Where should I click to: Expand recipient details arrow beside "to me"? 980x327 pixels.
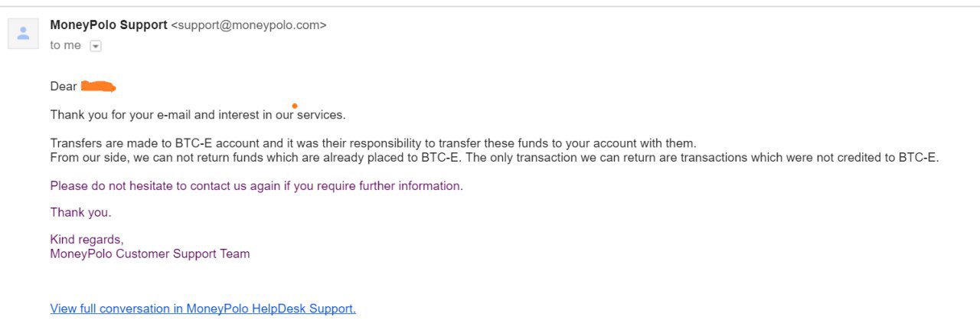click(96, 46)
